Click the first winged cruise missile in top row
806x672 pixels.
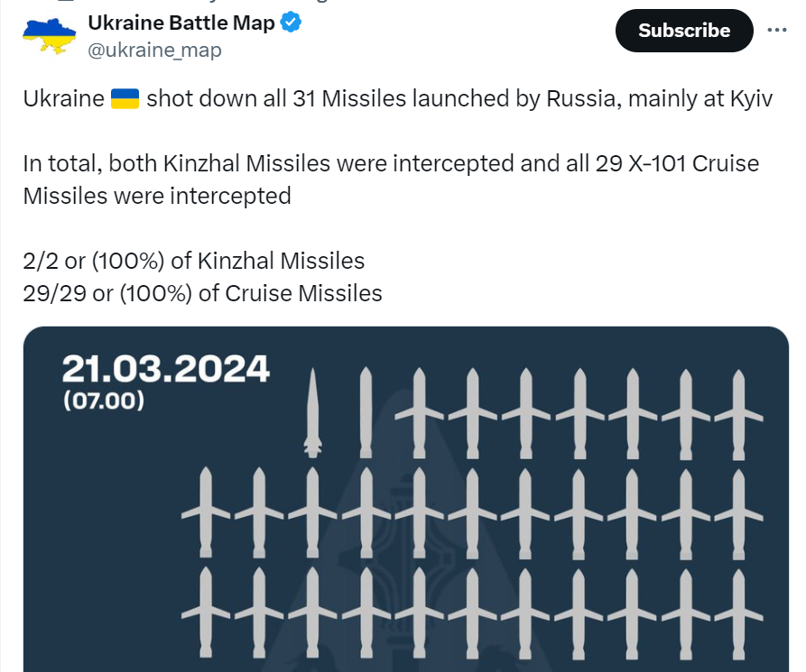coord(420,412)
